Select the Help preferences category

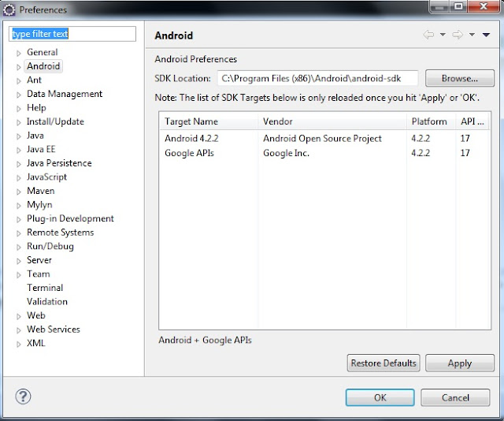(36, 107)
